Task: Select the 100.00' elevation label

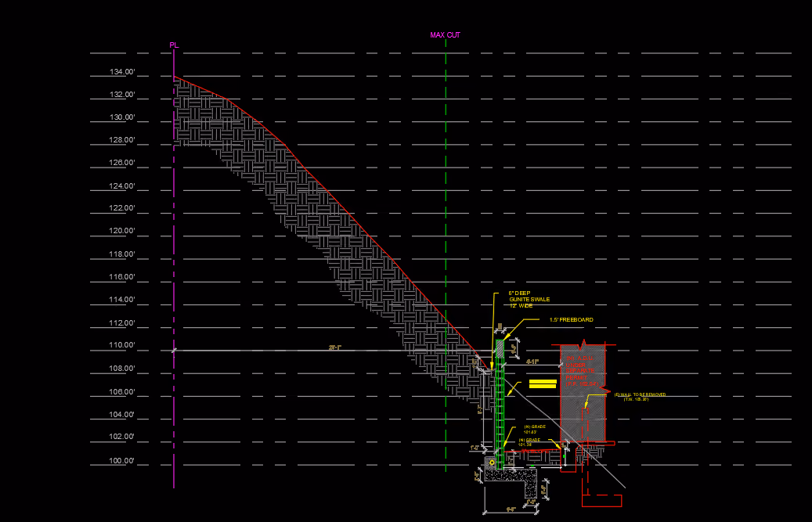Action: 122,461
